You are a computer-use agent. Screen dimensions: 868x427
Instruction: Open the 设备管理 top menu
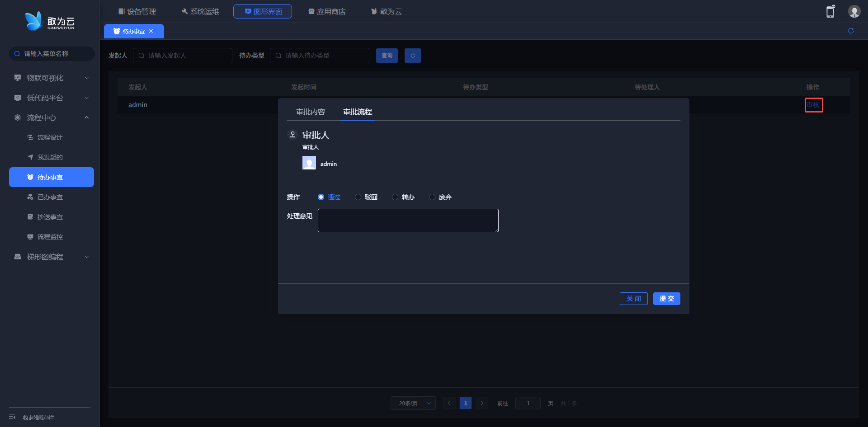click(137, 11)
